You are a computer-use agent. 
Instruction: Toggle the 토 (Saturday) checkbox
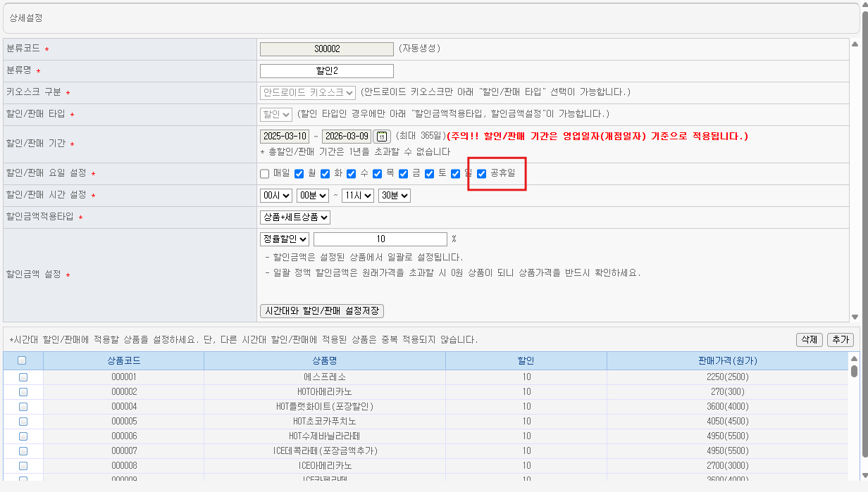(x=430, y=174)
